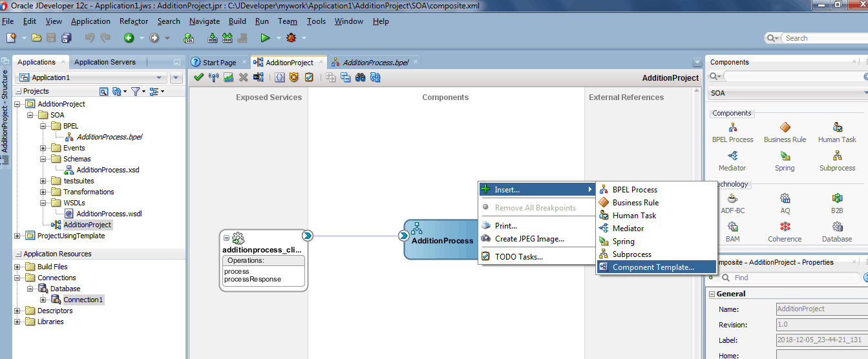Click the refresh icon in composite editor toolbar
This screenshot has height=359, width=868.
tap(376, 77)
